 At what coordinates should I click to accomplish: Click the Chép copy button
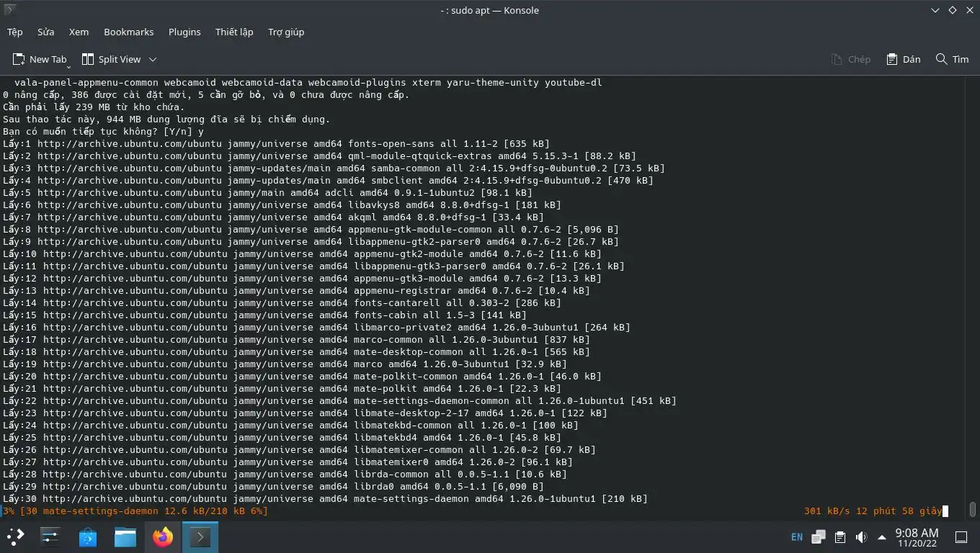(851, 59)
